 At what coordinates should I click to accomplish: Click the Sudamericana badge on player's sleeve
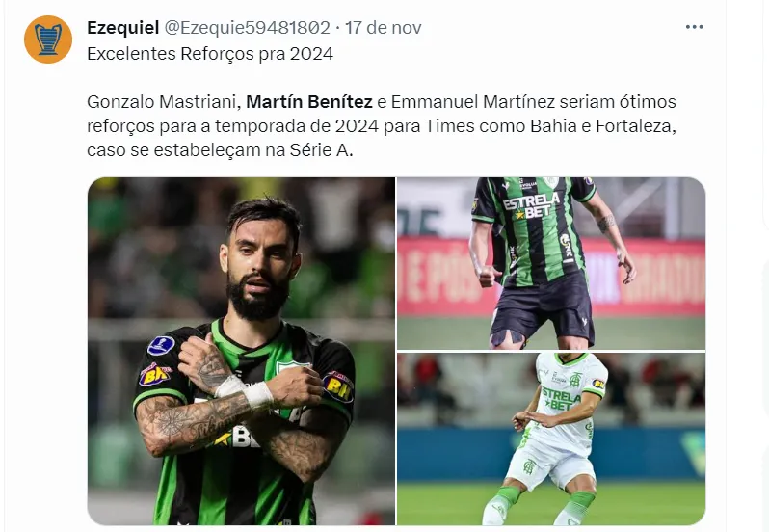161,345
